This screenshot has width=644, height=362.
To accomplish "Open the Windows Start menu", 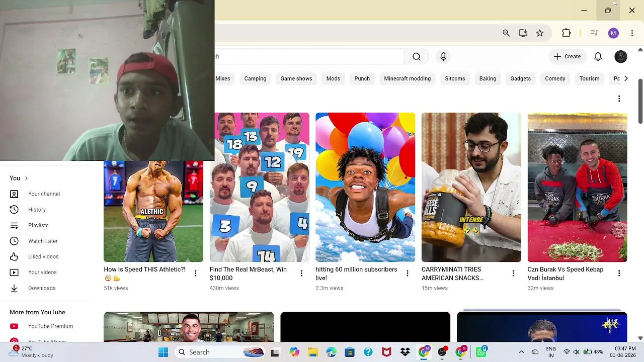I will click(x=163, y=352).
